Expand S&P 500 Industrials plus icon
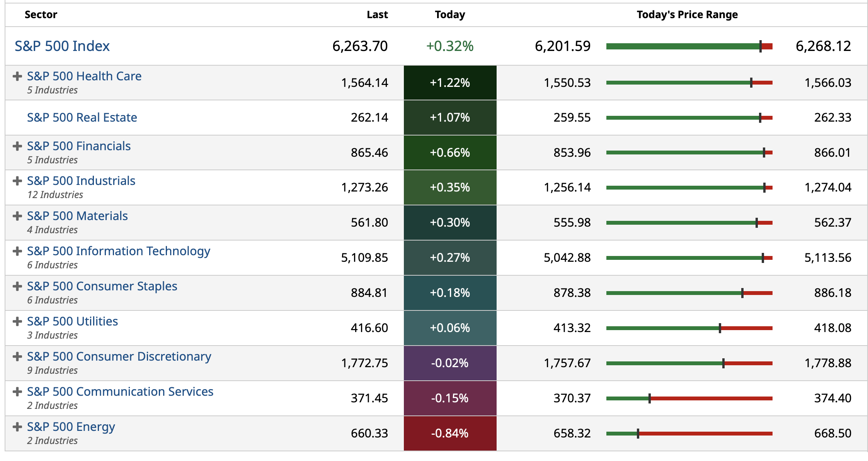Viewport: 868px width, 461px height. 17,181
